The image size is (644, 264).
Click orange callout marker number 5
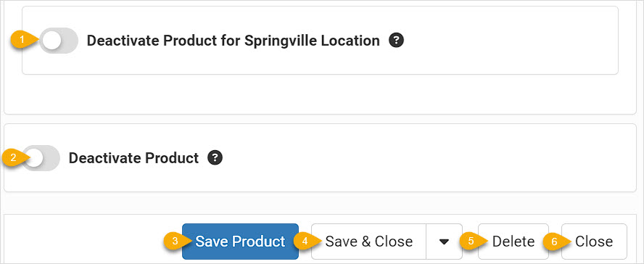471,242
